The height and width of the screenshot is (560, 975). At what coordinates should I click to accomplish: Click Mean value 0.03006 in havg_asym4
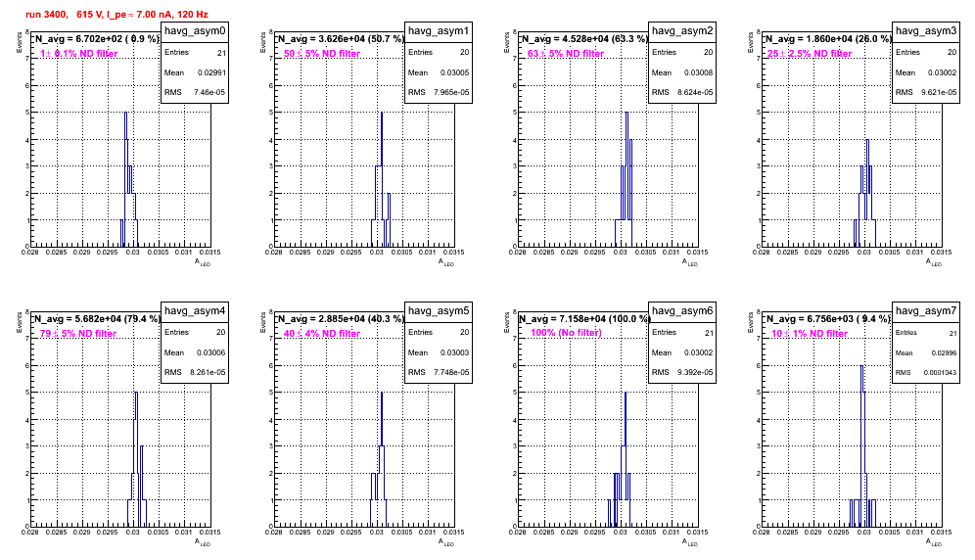click(x=211, y=352)
